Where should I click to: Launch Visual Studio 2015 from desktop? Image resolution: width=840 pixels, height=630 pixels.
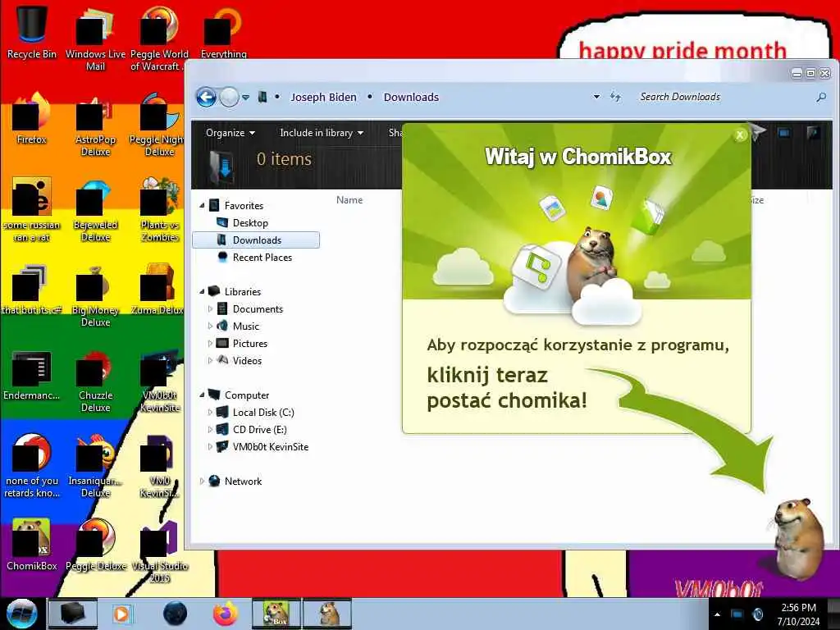click(x=159, y=551)
